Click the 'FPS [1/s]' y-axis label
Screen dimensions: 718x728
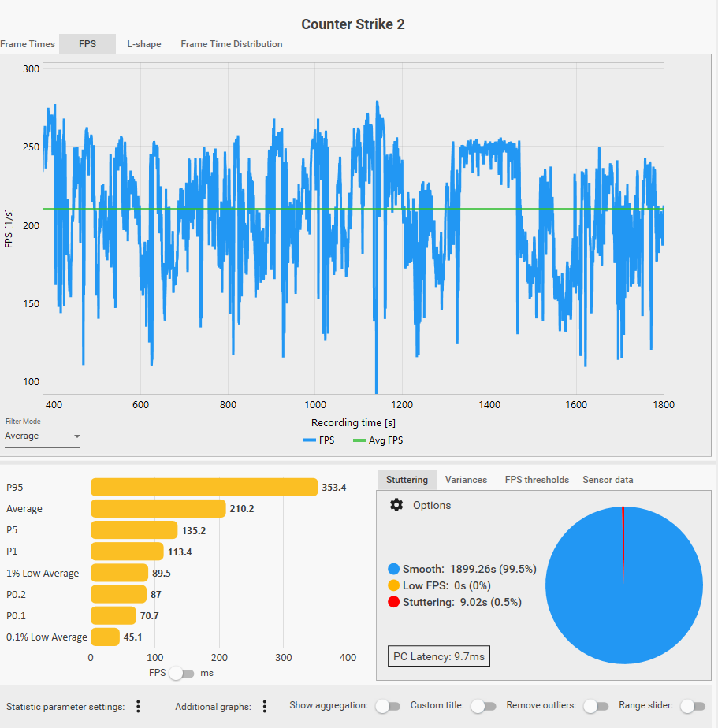point(9,228)
